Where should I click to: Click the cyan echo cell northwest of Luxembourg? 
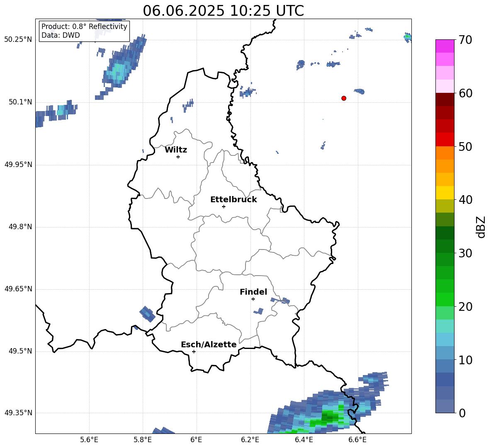[x=118, y=71]
